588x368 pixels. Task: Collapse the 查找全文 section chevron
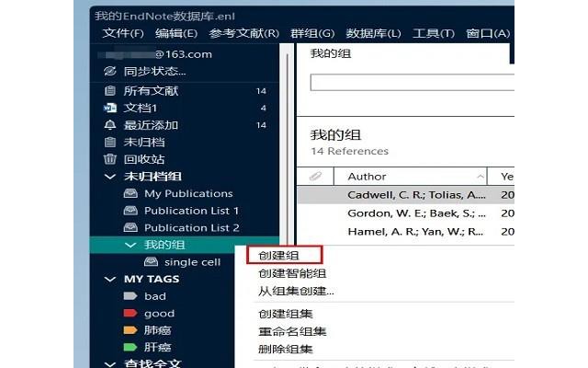coord(110,364)
